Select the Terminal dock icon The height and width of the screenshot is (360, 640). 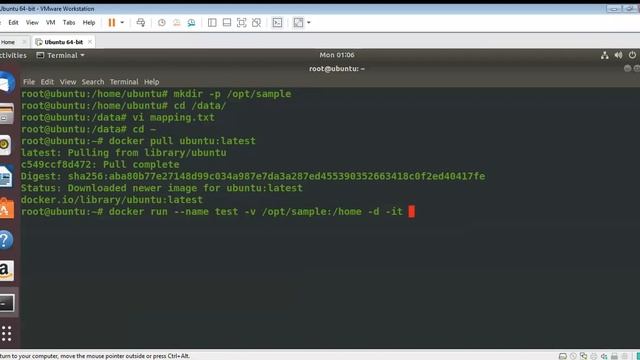coord(7,303)
